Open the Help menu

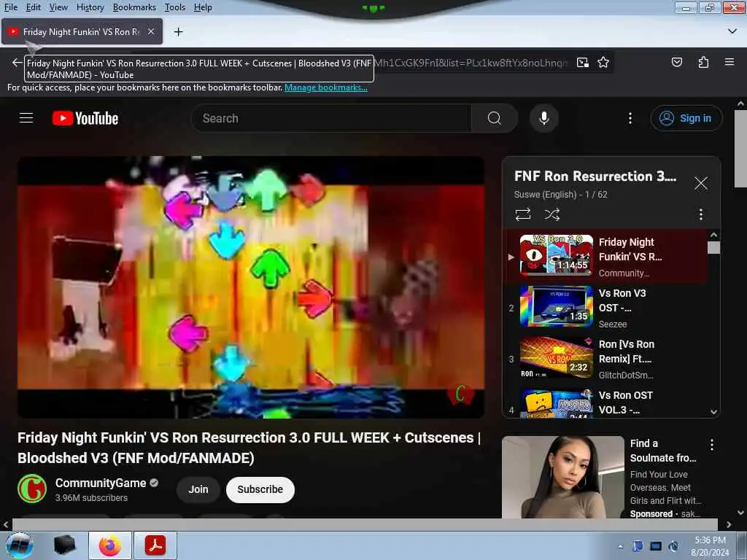pos(203,7)
